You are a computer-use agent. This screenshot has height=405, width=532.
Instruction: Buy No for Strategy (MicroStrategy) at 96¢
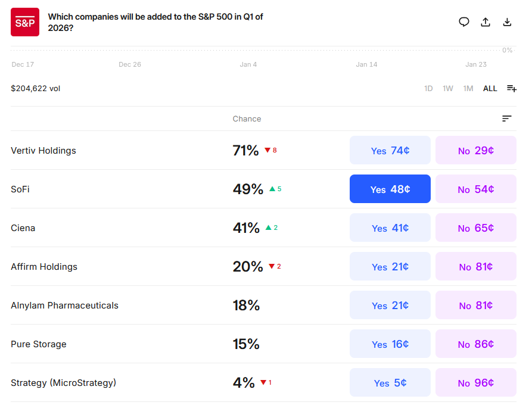pyautogui.click(x=475, y=383)
